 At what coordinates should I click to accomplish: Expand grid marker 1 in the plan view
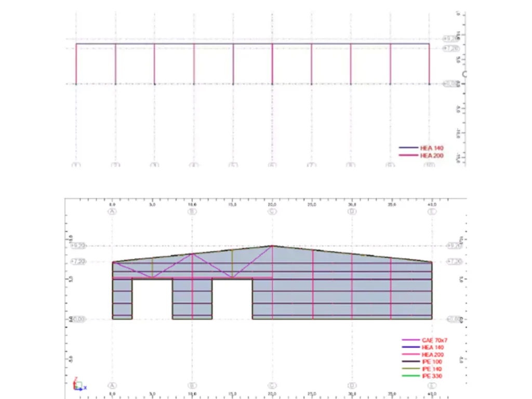coord(75,165)
